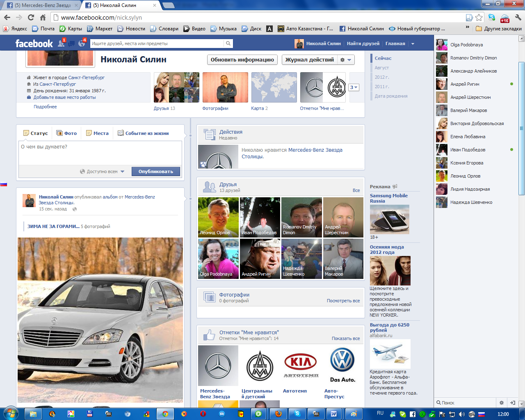Select Места composer tab
525x420 pixels.
tap(98, 133)
